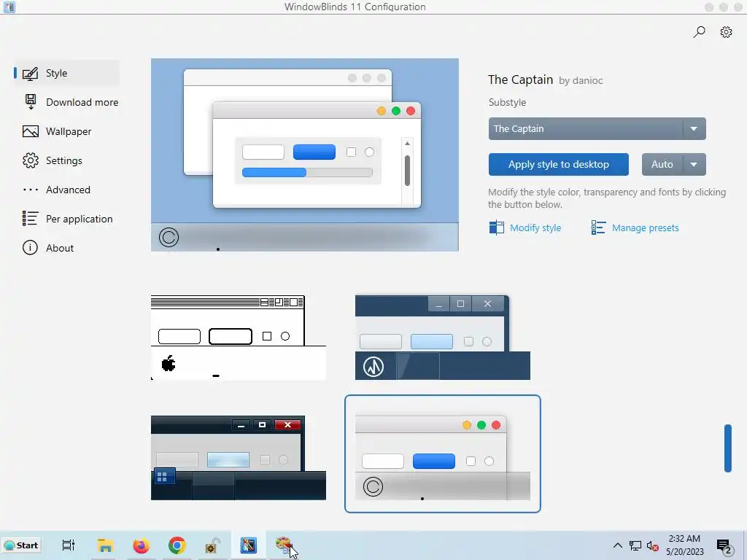Expand the Substyle dropdown arrow

(694, 128)
